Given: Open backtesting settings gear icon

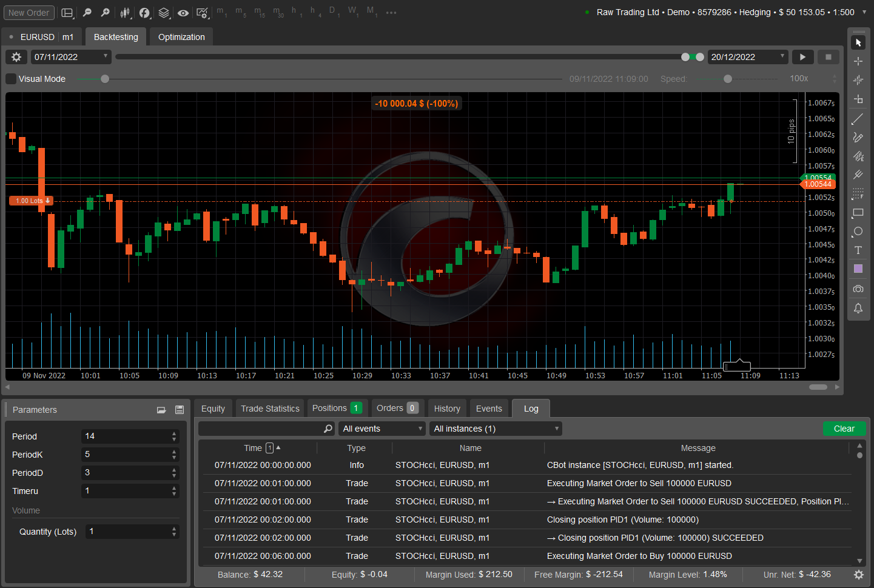Looking at the screenshot, I should (16, 57).
